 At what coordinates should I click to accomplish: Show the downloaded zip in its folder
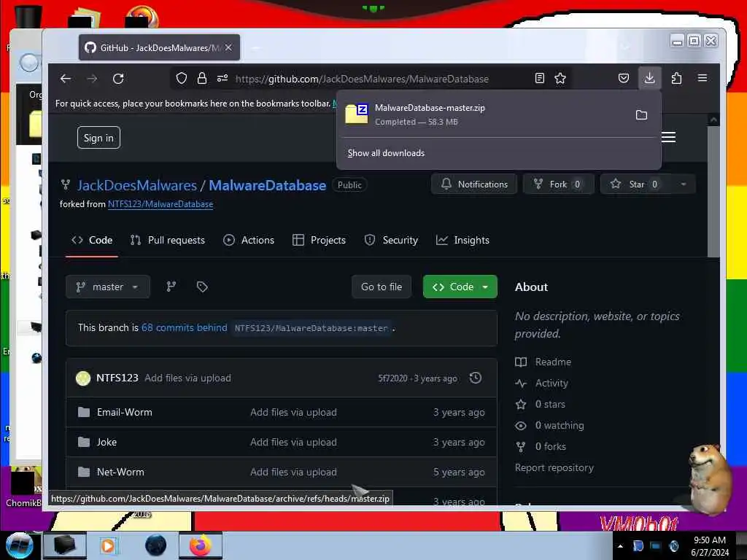tap(641, 114)
